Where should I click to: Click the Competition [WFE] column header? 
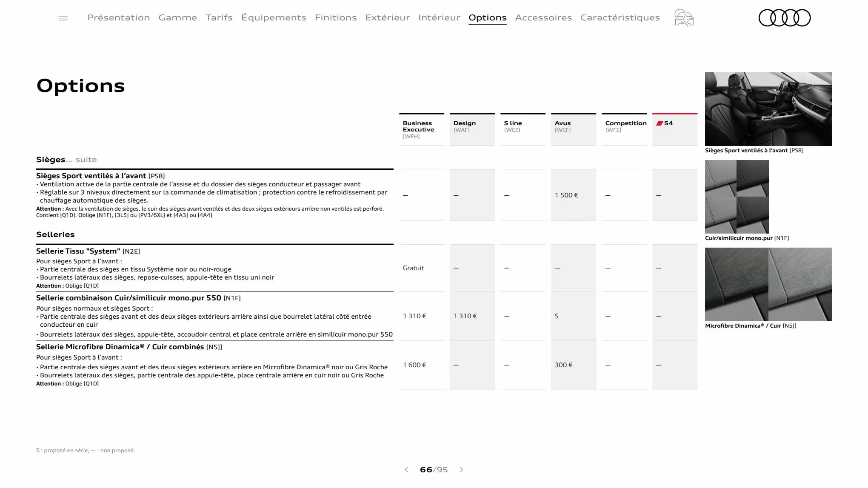[x=624, y=129]
